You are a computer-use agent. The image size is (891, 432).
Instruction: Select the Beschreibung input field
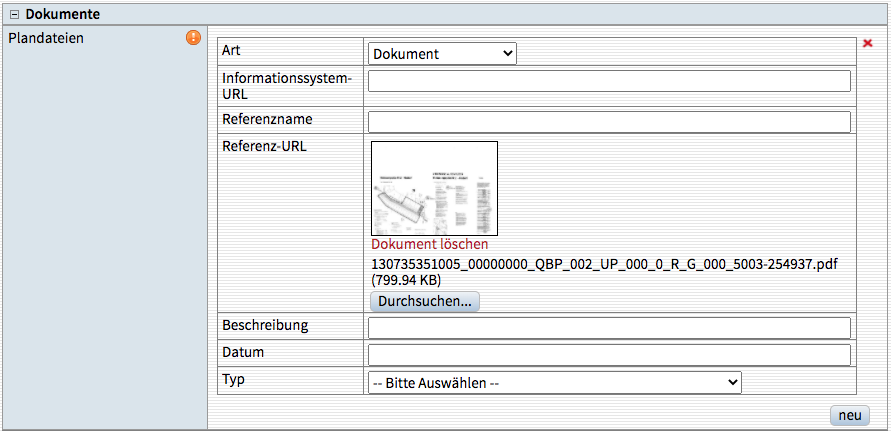point(609,328)
